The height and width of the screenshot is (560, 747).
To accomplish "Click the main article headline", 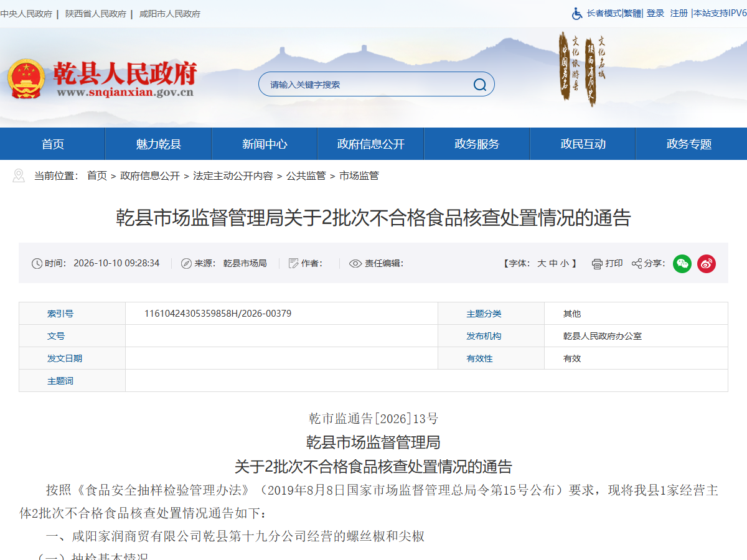I will (x=374, y=218).
